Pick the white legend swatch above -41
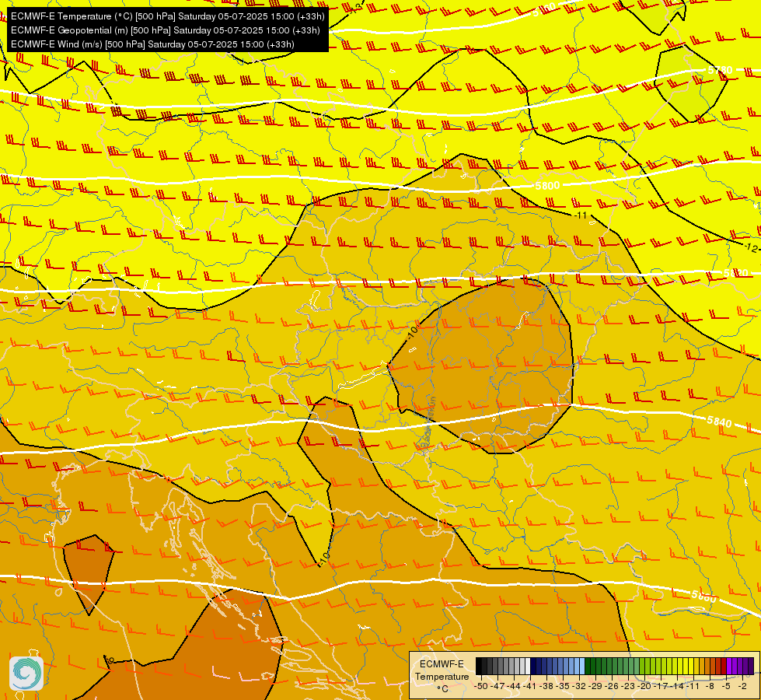 [528, 666]
